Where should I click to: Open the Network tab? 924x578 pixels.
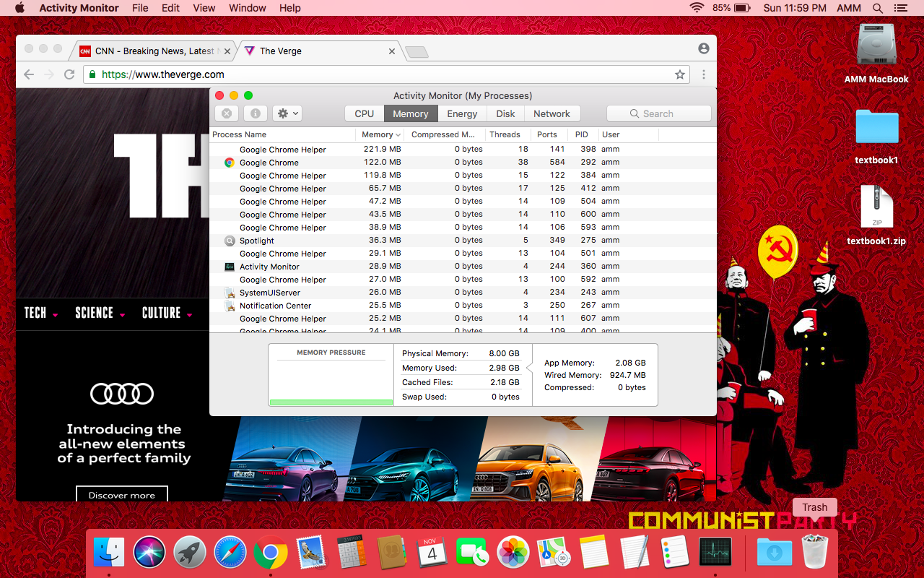pos(552,113)
